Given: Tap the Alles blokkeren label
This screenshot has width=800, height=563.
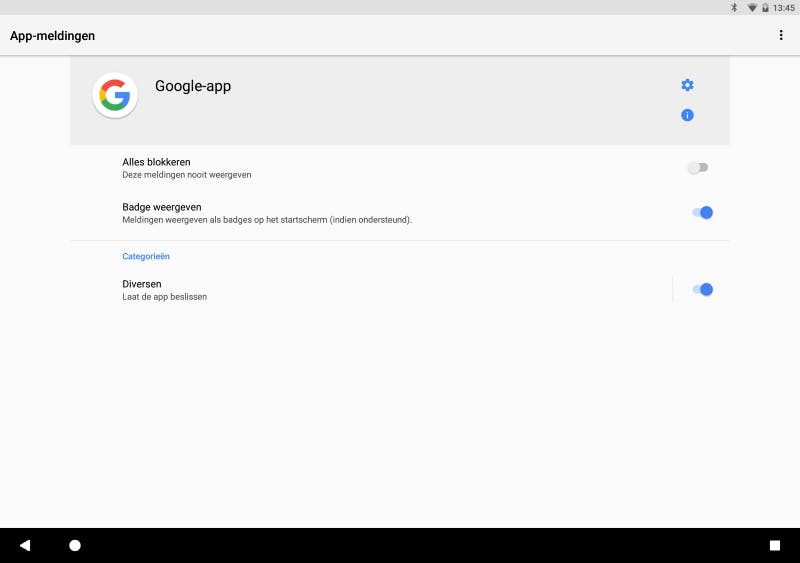Looking at the screenshot, I should pos(156,162).
